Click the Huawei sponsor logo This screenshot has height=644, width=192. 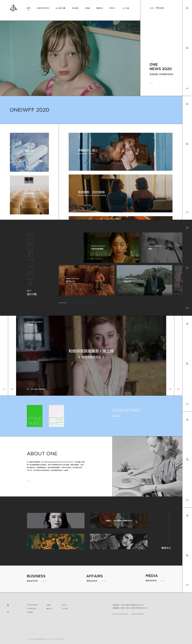(160, 8)
